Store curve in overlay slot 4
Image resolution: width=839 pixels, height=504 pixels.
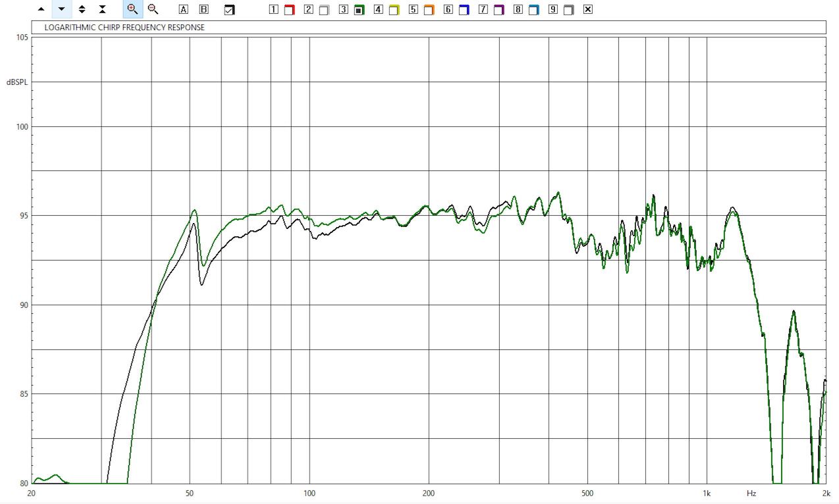coord(378,9)
